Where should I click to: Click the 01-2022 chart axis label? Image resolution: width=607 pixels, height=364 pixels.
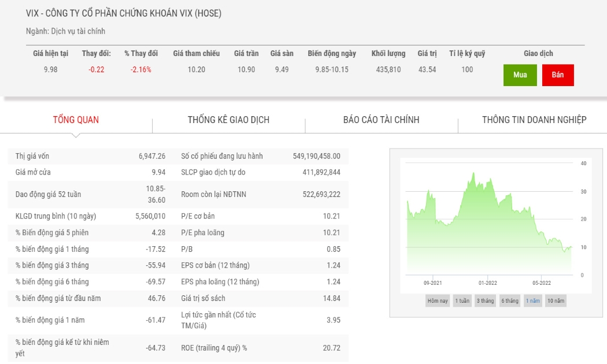coord(487,283)
